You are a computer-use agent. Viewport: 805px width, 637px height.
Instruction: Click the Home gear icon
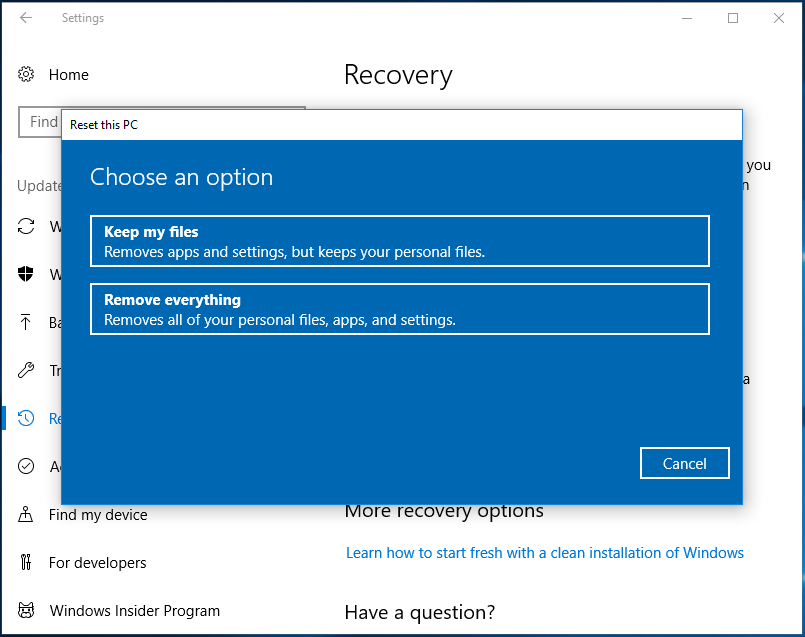(26, 74)
